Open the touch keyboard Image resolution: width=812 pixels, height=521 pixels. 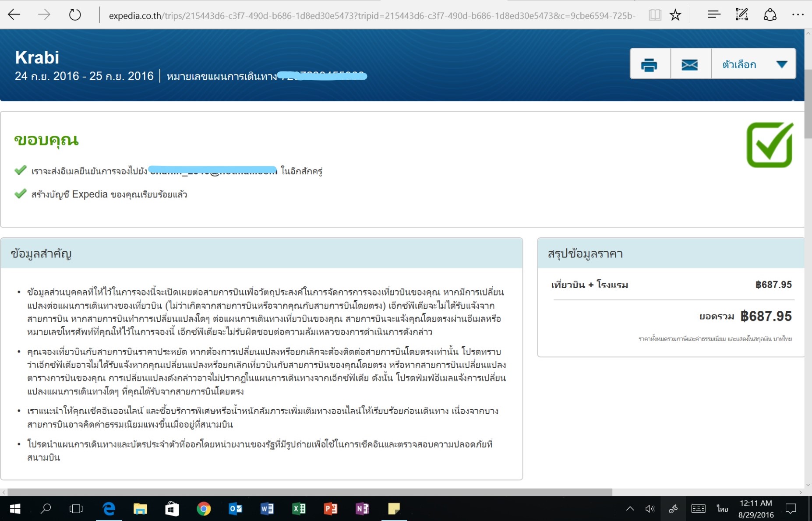(x=698, y=509)
